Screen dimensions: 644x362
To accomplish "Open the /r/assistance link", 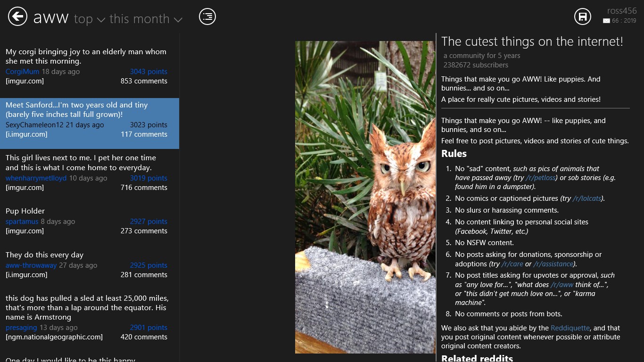I will 553,264.
